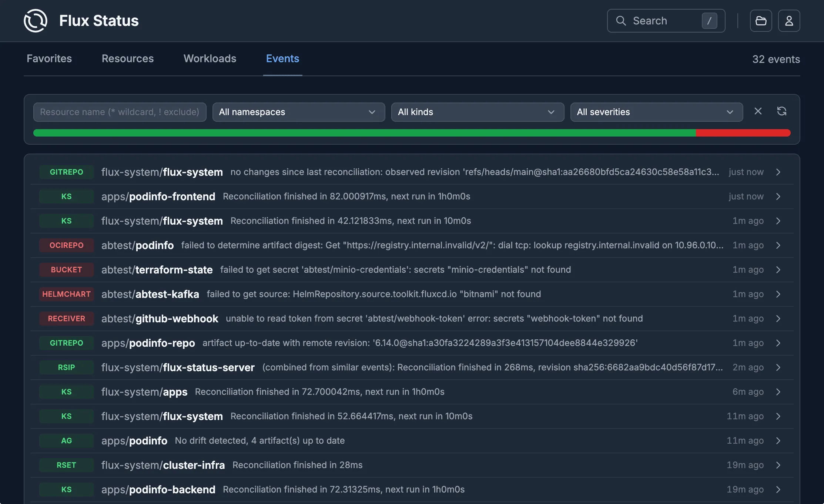The width and height of the screenshot is (824, 504).
Task: Click 'Reconciliation finished in 42.121833ms' message
Action: [351, 221]
